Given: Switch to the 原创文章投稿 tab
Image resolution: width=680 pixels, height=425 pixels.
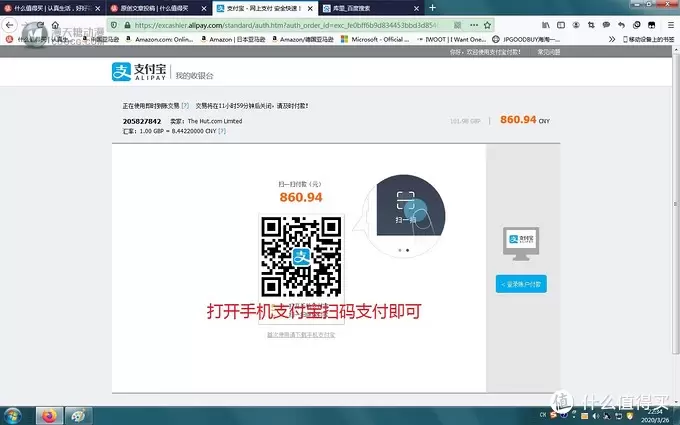Looking at the screenshot, I should point(158,8).
